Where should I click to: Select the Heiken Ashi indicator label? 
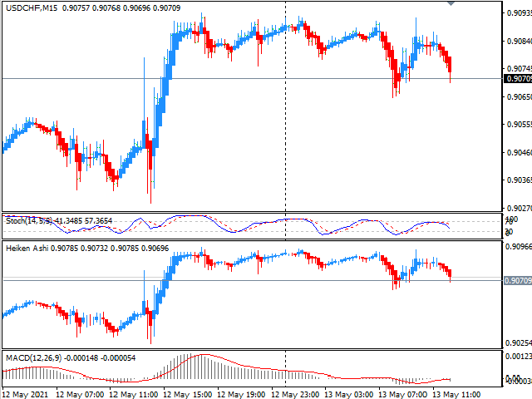click(27, 249)
